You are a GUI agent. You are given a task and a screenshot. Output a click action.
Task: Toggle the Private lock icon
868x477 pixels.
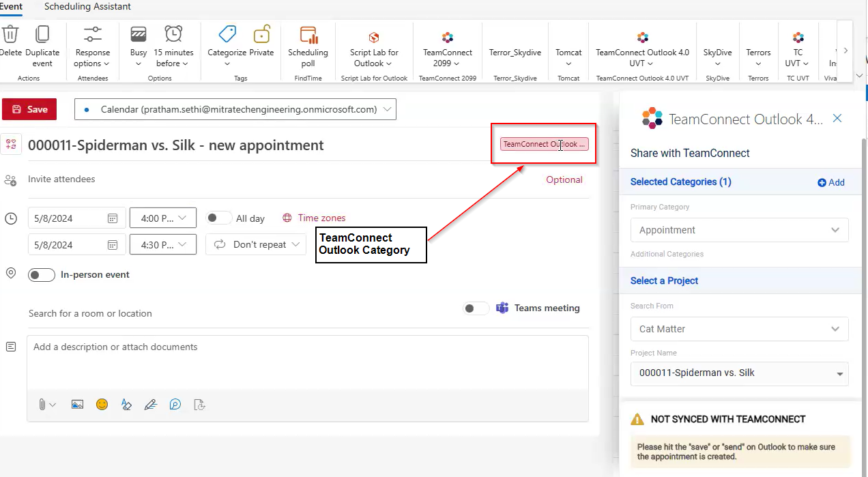point(261,34)
